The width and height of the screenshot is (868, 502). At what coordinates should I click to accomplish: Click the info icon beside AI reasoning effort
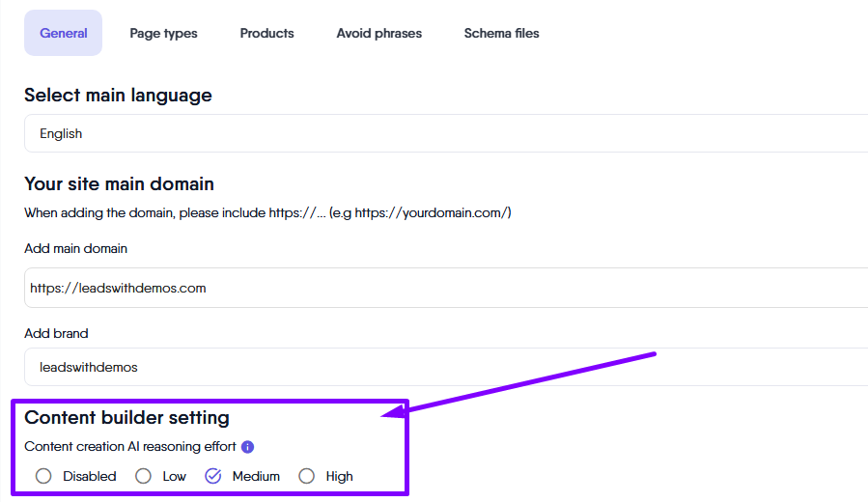[x=247, y=447]
